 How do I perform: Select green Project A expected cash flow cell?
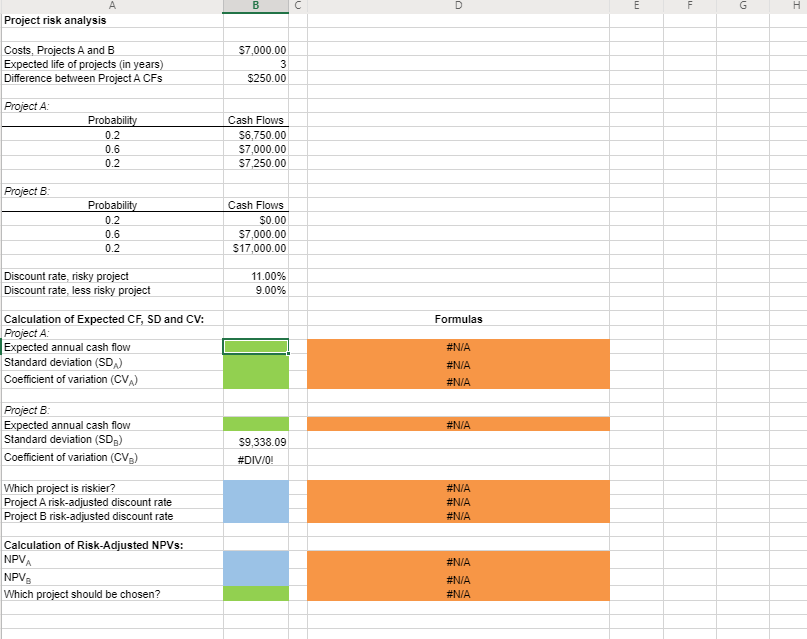(x=256, y=347)
